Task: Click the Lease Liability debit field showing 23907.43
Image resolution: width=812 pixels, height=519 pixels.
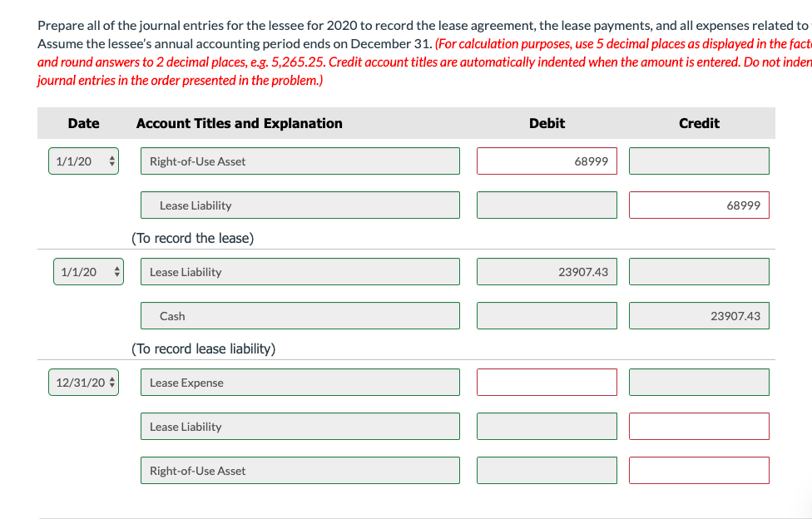Action: (547, 272)
